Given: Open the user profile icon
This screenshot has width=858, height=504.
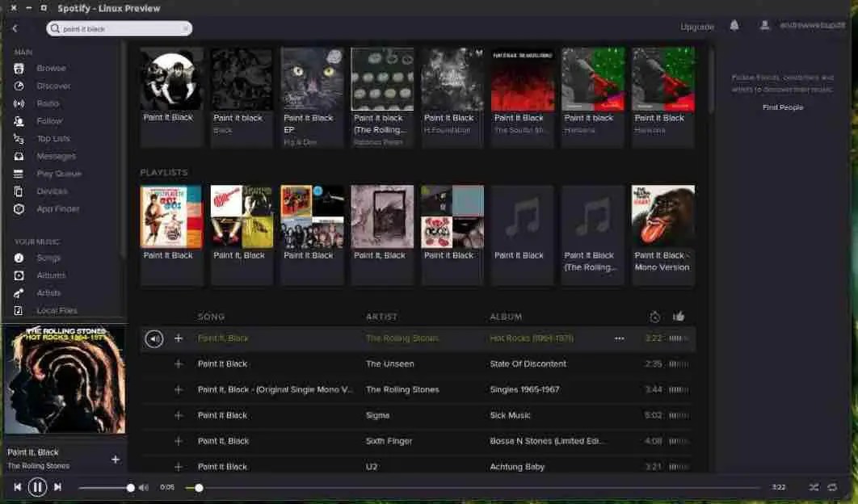Looking at the screenshot, I should pyautogui.click(x=765, y=26).
